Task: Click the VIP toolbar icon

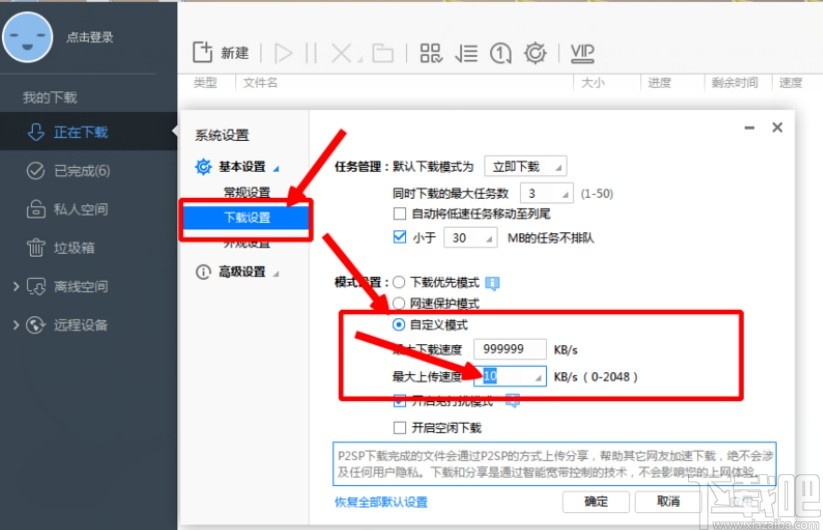Action: (582, 53)
